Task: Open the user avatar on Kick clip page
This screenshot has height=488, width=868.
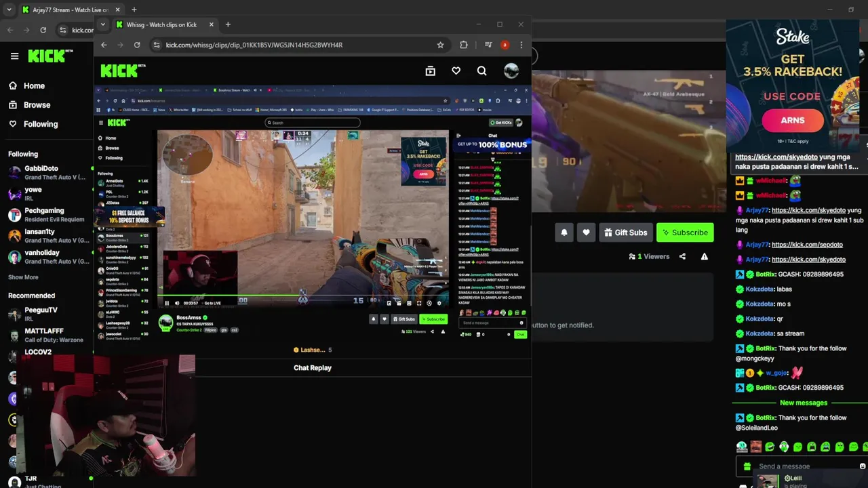Action: pos(511,70)
